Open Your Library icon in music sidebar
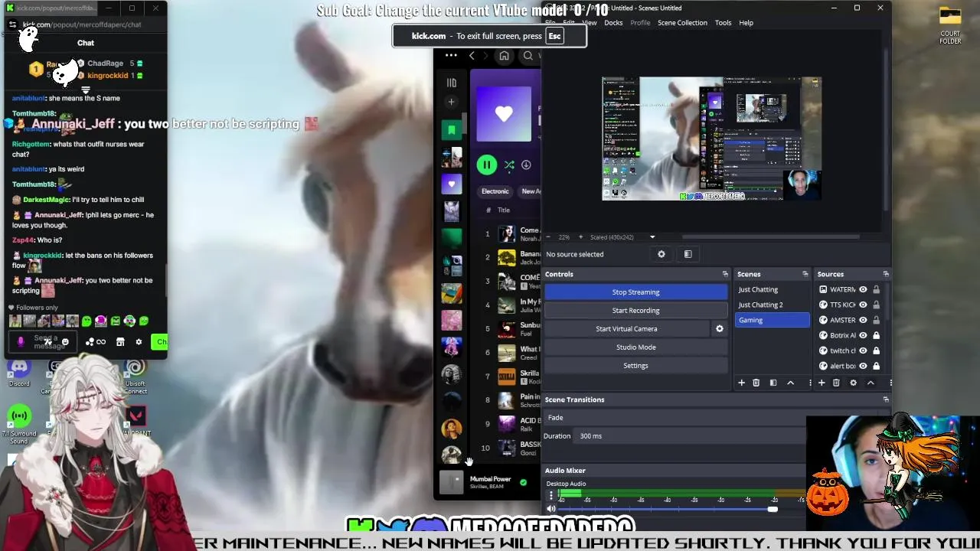 (452, 83)
